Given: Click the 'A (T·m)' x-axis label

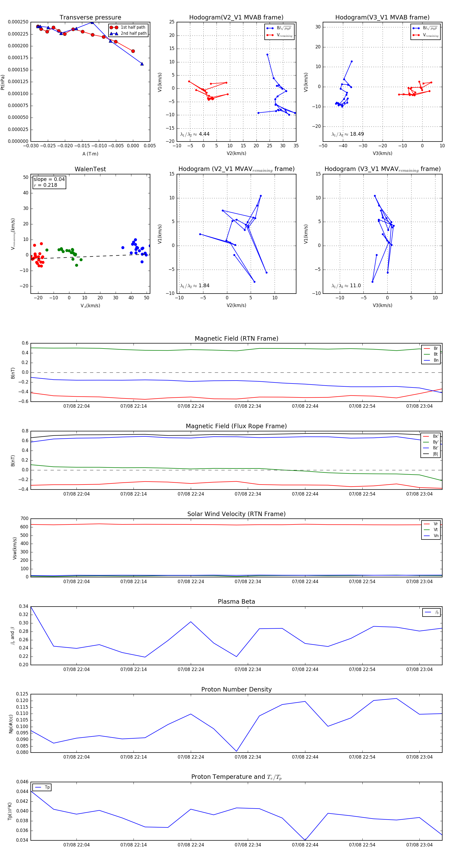Looking at the screenshot, I should click(90, 154).
